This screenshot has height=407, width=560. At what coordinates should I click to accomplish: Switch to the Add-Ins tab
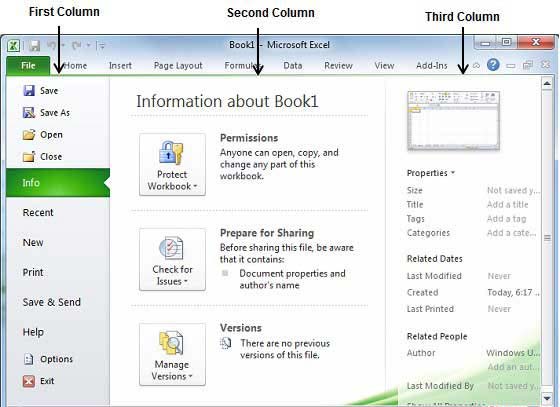tap(431, 66)
